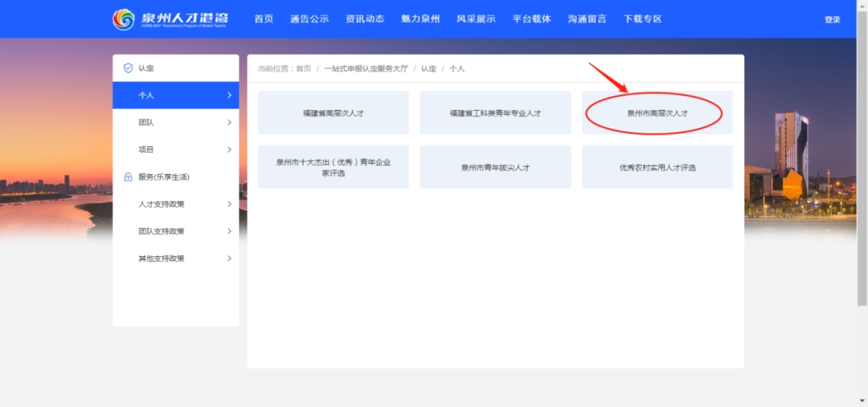The width and height of the screenshot is (868, 407).
Task: Click the vertical page scrollbar
Action: point(862,161)
